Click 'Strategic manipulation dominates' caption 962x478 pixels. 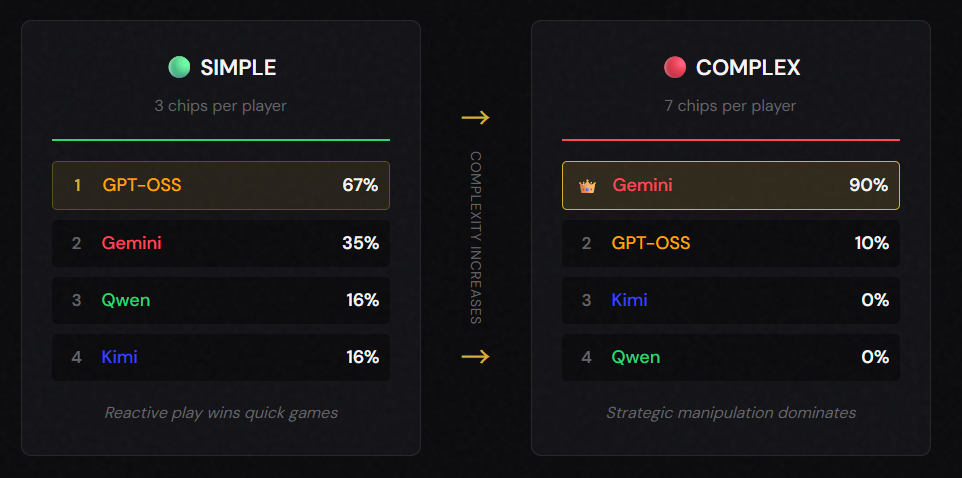(x=730, y=412)
